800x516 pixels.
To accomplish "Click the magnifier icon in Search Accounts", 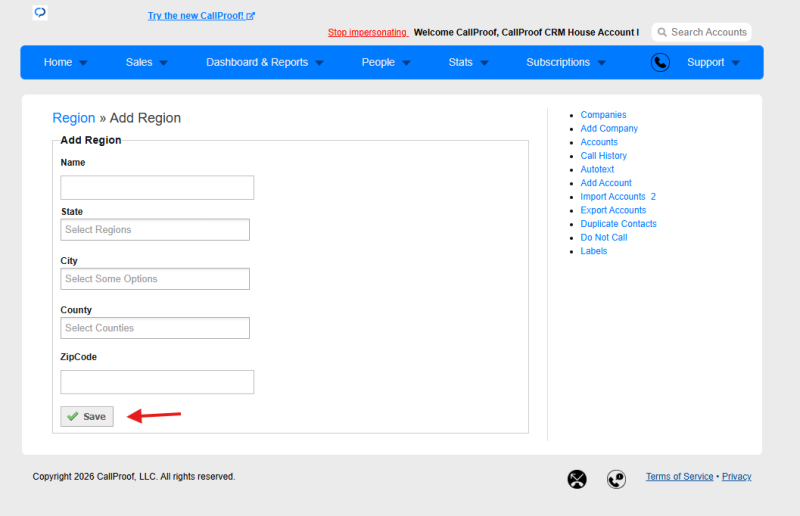I will (x=662, y=32).
